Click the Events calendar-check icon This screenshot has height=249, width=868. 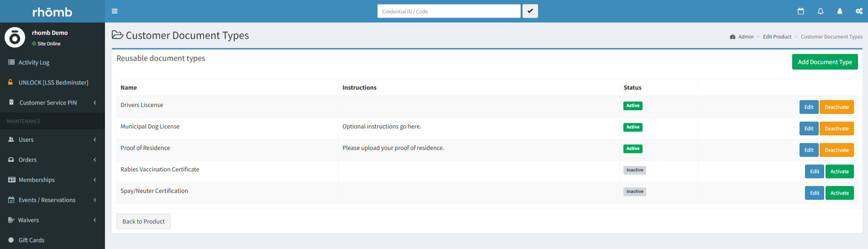11,200
